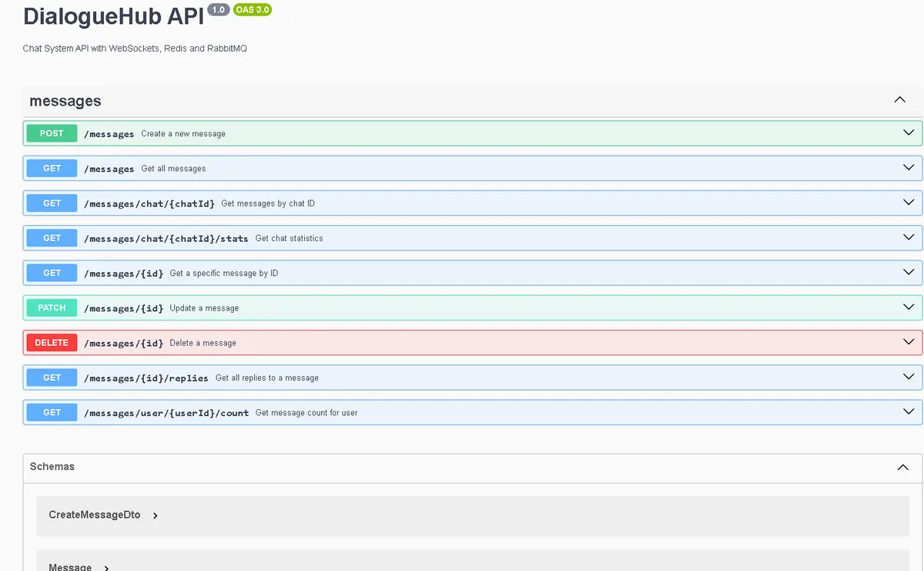Click the 1.0 version badge
The width and height of the screenshot is (924, 571).
coord(219,10)
